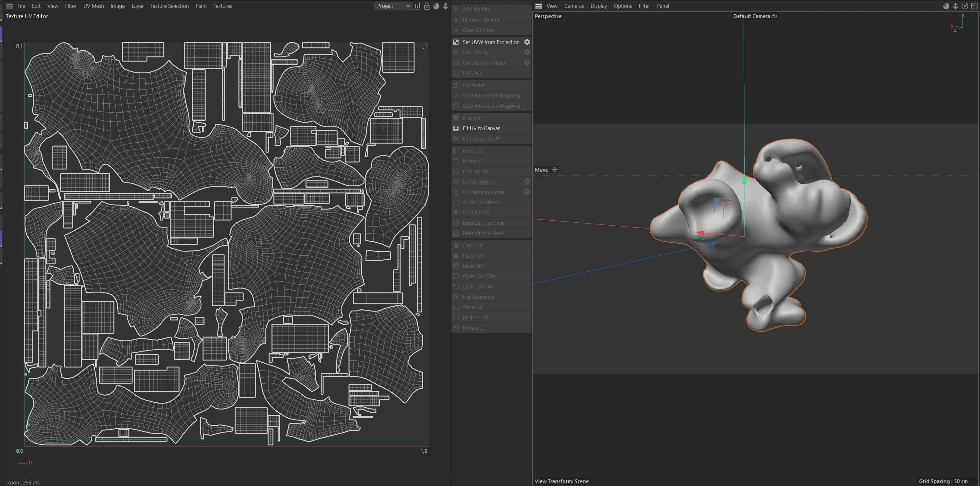Open the UV editor hamburger menu

click(9, 6)
